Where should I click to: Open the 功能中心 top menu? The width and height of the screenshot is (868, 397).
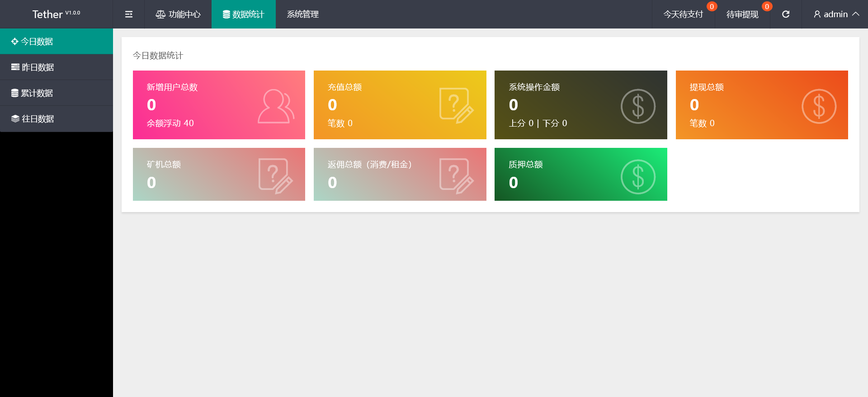(x=178, y=14)
